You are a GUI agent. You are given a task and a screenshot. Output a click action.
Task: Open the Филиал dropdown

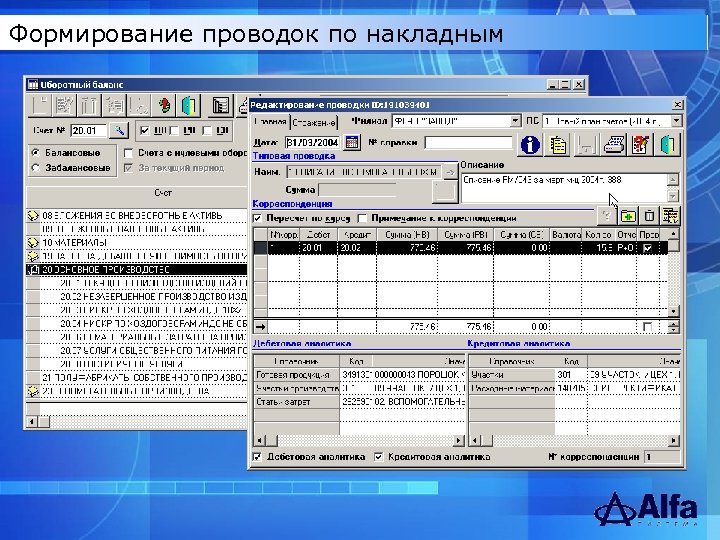tap(516, 121)
